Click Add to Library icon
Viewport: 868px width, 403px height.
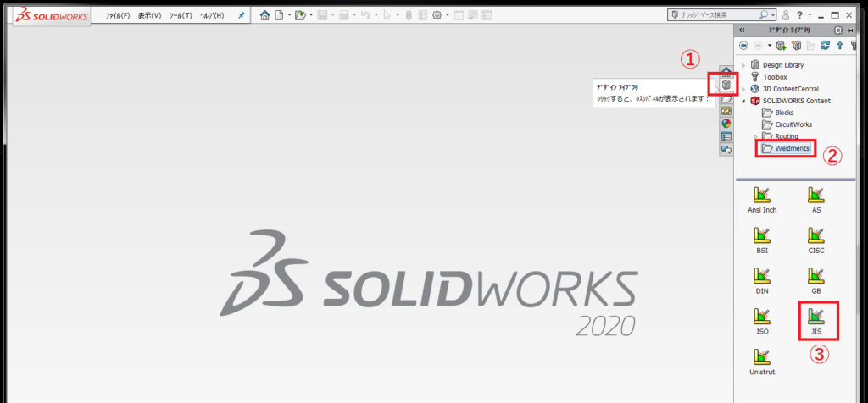pos(782,46)
